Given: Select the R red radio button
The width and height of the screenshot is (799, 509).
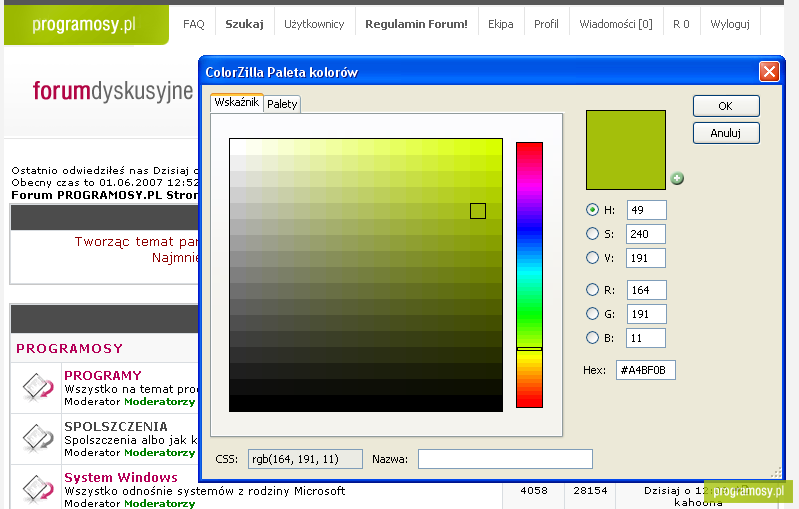Looking at the screenshot, I should pyautogui.click(x=592, y=289).
